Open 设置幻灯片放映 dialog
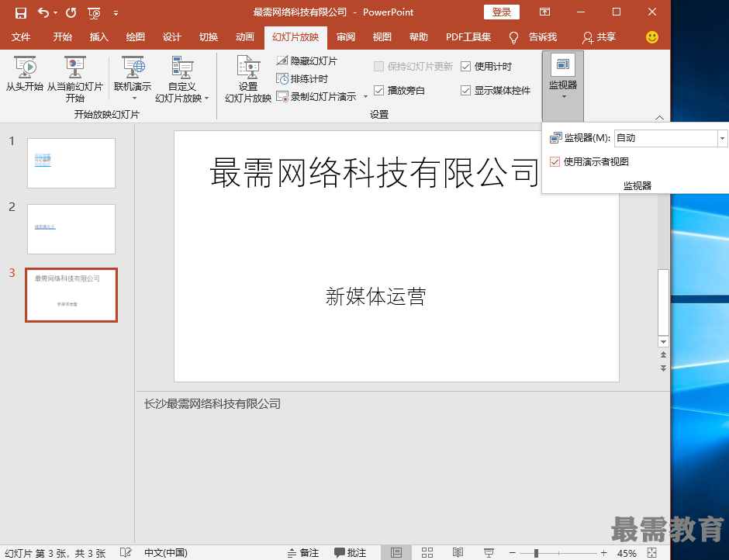 coord(248,79)
